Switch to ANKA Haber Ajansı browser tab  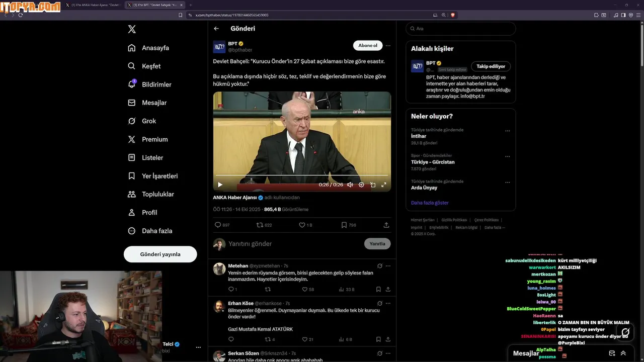93,5
